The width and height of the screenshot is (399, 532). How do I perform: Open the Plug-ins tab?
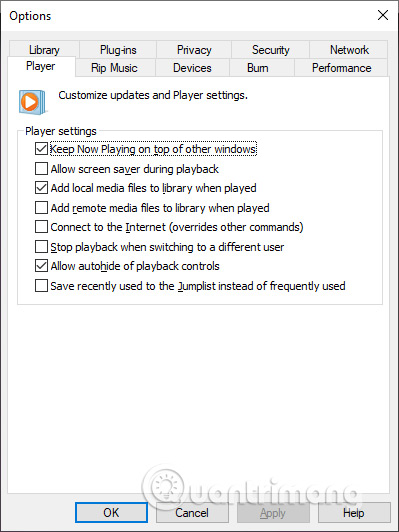click(118, 50)
